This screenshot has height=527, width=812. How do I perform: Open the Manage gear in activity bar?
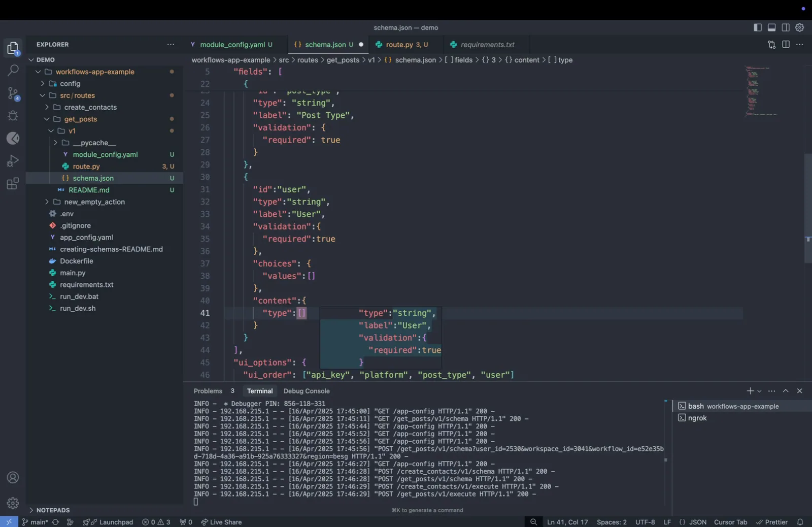(x=13, y=503)
